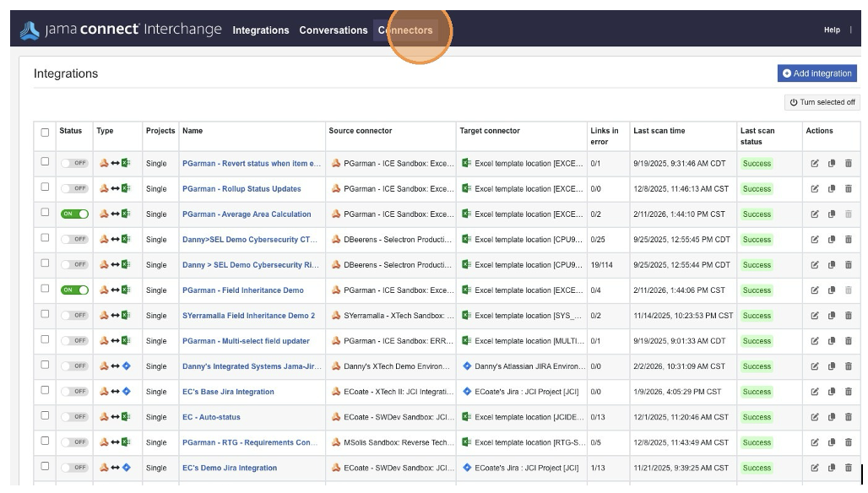Click Success status for EC's Base Jira Integration
The image size is (868, 493).
coord(757,392)
